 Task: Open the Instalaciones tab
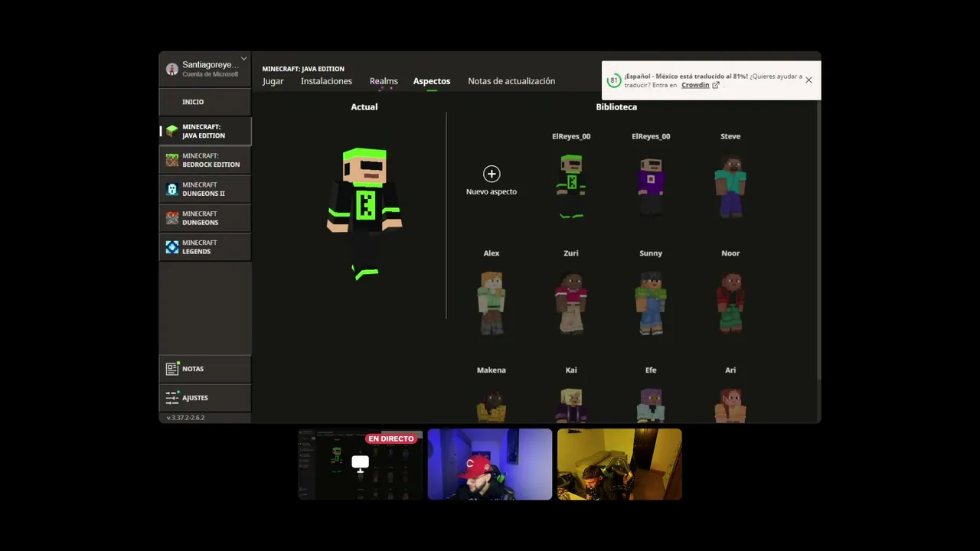coord(326,81)
